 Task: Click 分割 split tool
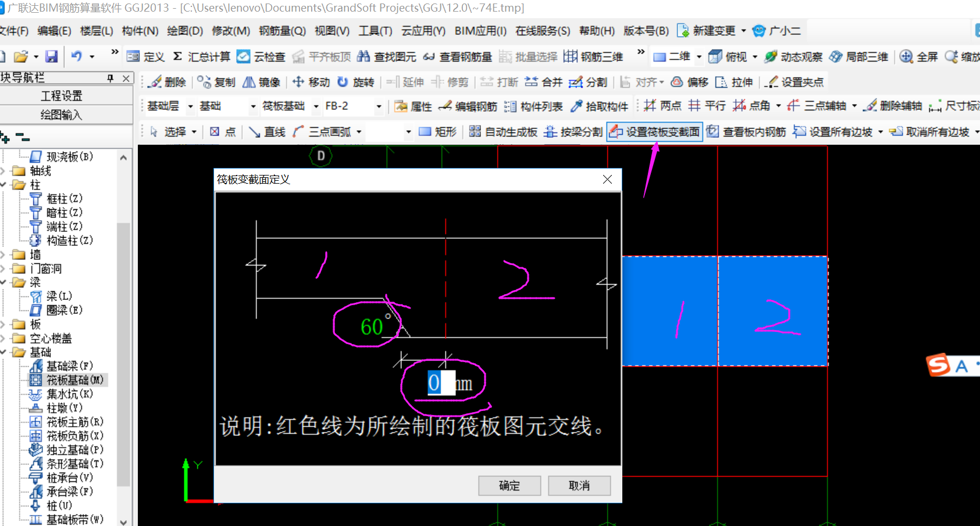(x=588, y=82)
